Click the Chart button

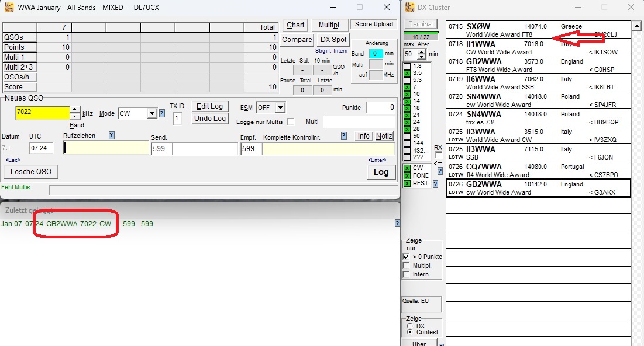295,25
